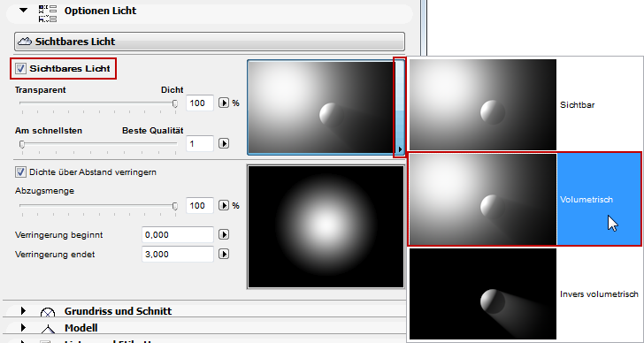This screenshot has height=343, width=644.
Task: Collapse the Optionen Licht panel
Action: coord(23,10)
